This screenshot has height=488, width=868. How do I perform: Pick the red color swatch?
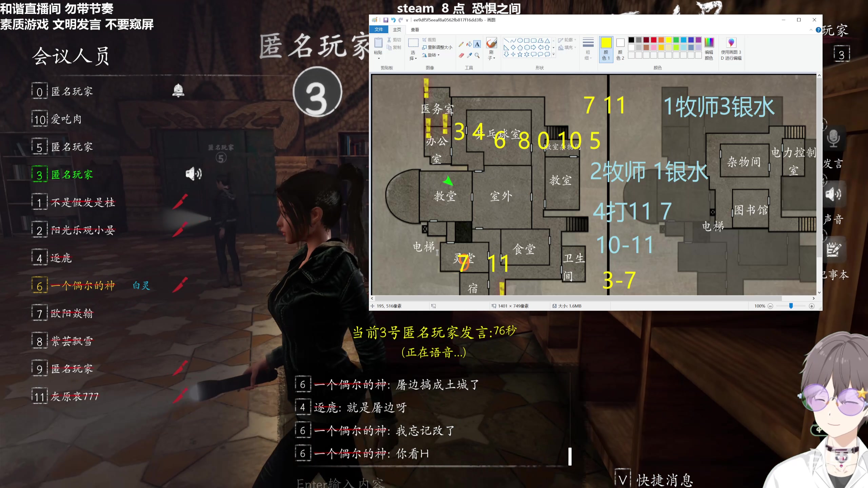click(653, 40)
